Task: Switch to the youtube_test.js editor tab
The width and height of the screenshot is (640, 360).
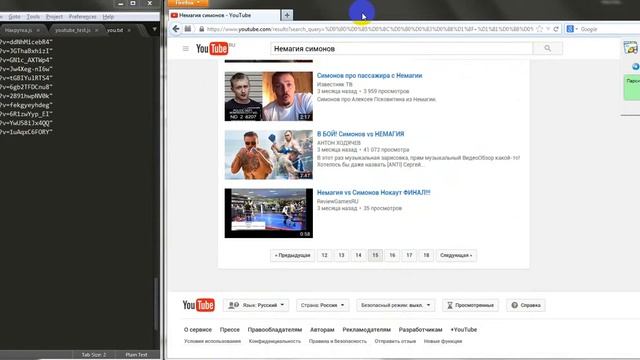Action: [73, 30]
